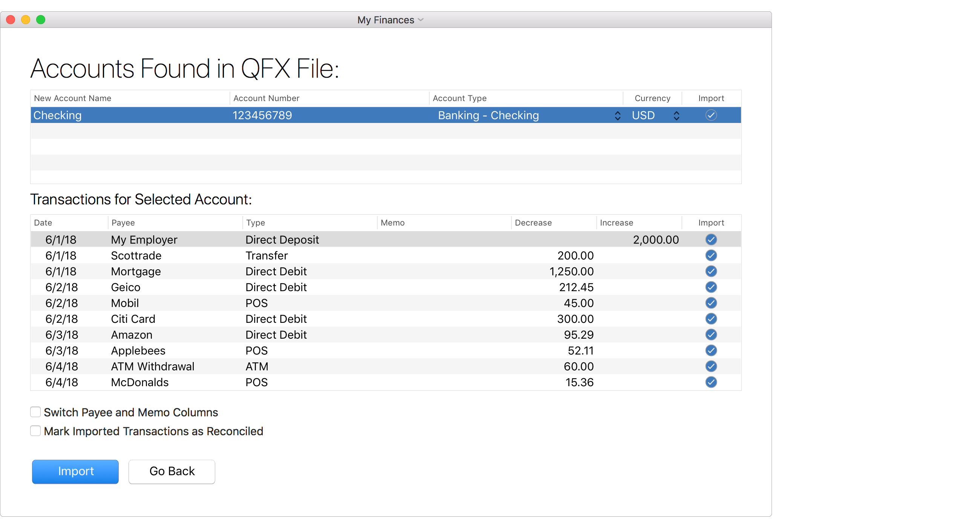The image size is (980, 528).
Task: Click the Date column header to sort
Action: click(42, 223)
